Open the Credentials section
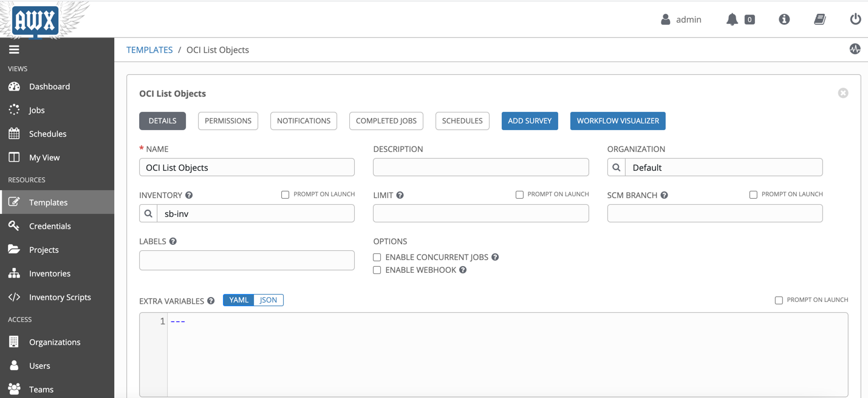Screen dimensions: 868x398 pyautogui.click(x=55, y=225)
